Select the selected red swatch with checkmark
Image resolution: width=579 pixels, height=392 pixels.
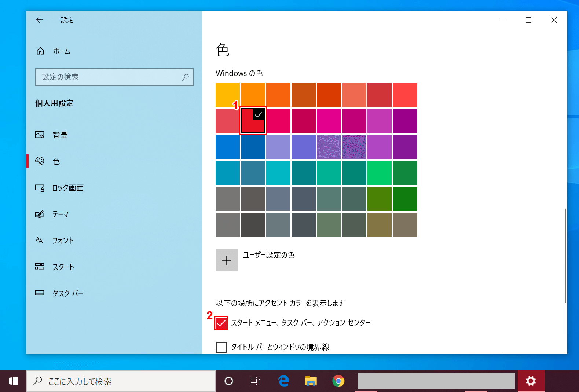pyautogui.click(x=253, y=121)
